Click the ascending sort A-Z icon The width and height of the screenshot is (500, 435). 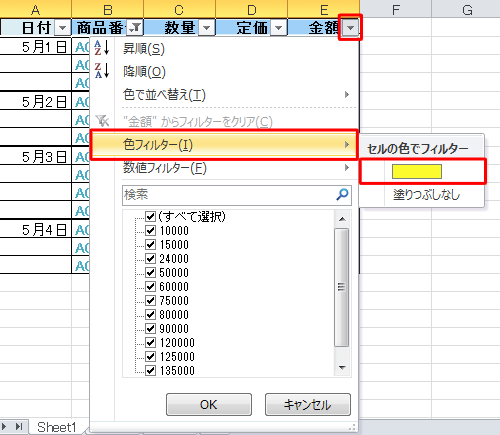pyautogui.click(x=102, y=48)
